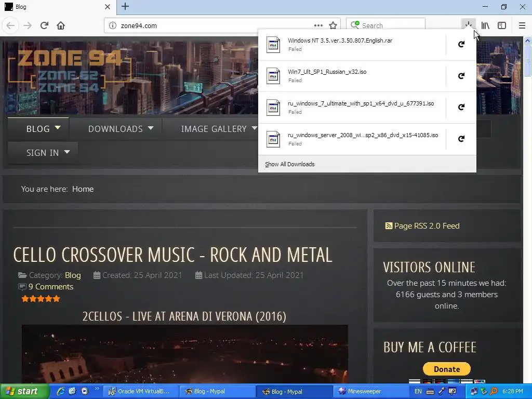Viewport: 532px width, 399px height.
Task: Open Page RSS 2.0 Feed link
Action: pos(427,226)
